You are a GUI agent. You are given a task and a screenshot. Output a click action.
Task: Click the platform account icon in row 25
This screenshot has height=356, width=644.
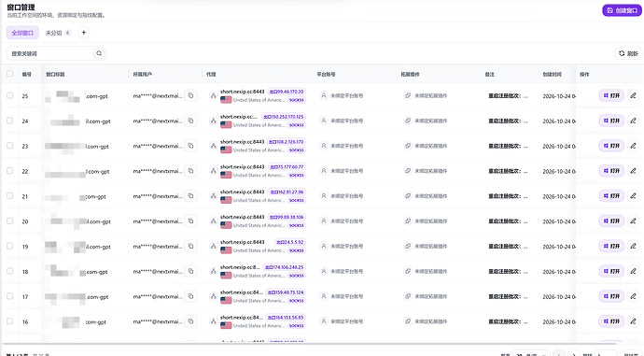tap(324, 95)
